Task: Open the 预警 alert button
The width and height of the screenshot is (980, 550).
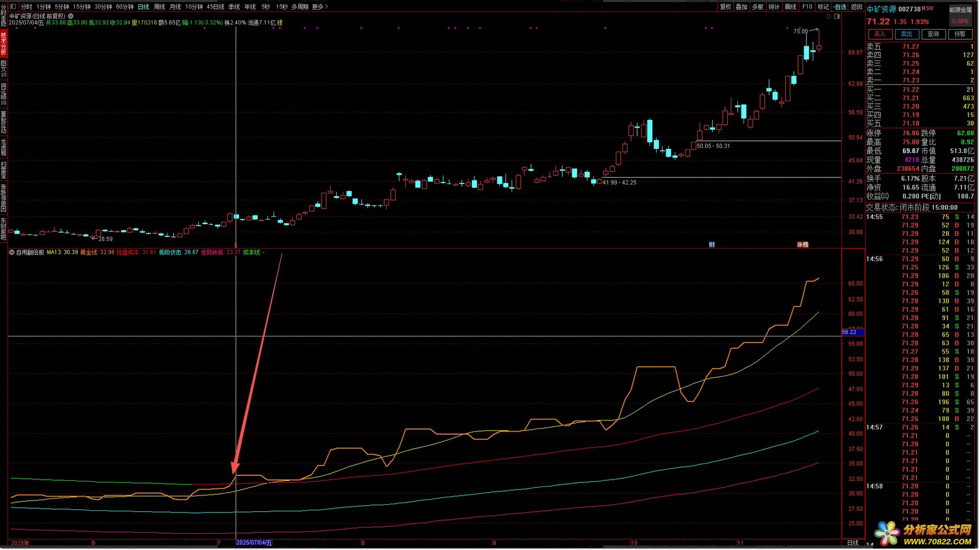Action: (960, 34)
